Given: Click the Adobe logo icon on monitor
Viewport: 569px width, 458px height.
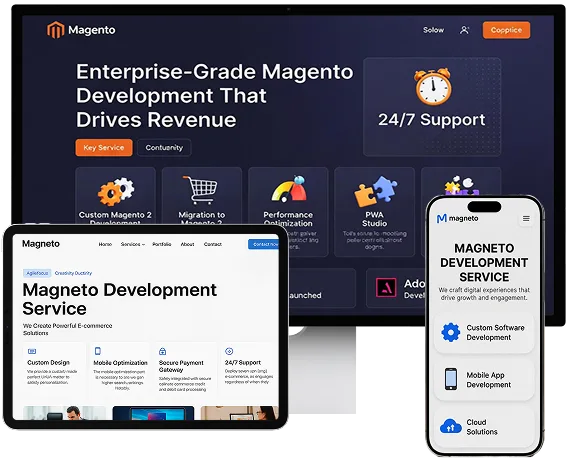Looking at the screenshot, I should point(386,287).
